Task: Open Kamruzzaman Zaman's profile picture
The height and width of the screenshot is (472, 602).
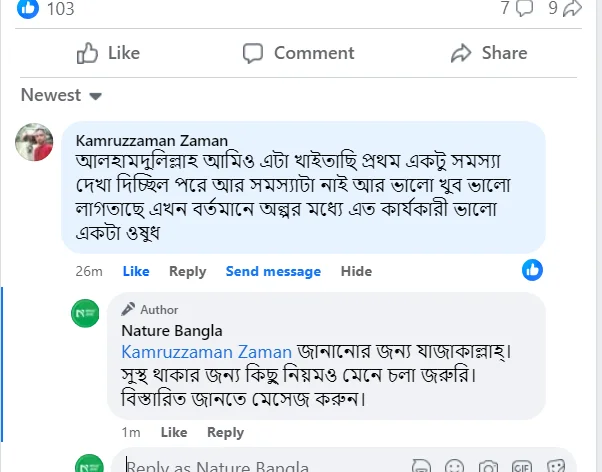Action: (x=34, y=143)
